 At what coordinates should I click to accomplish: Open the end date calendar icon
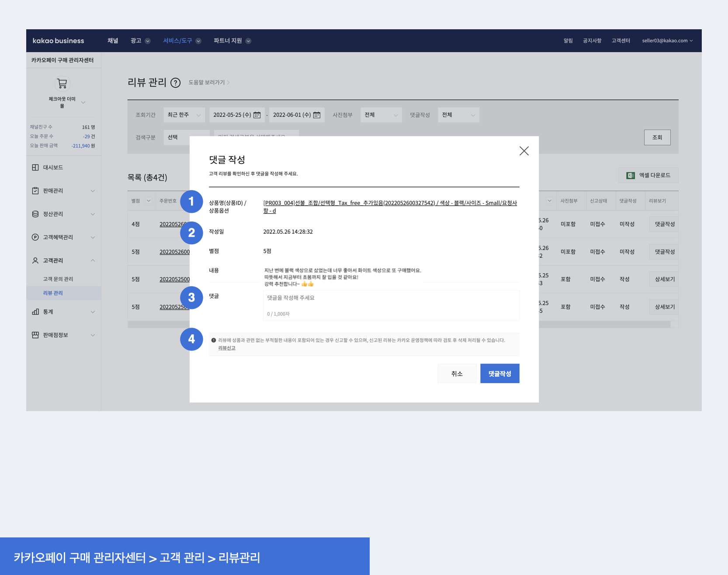pos(317,115)
